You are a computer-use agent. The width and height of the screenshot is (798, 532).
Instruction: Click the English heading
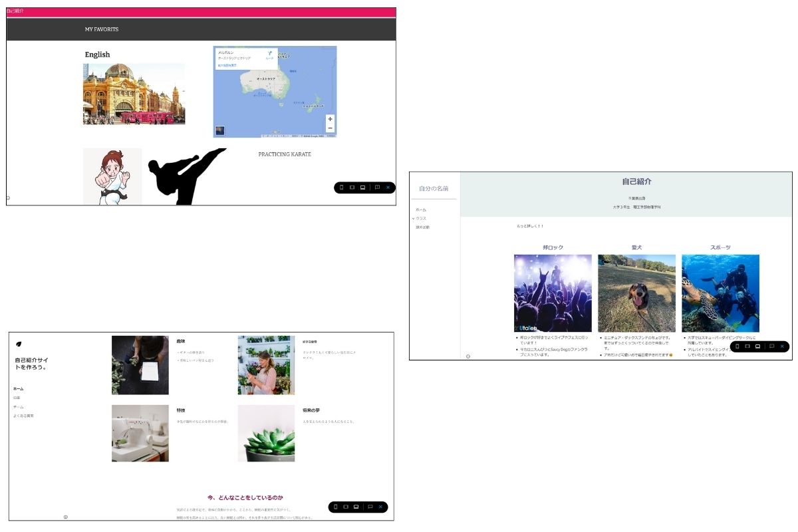(97, 55)
